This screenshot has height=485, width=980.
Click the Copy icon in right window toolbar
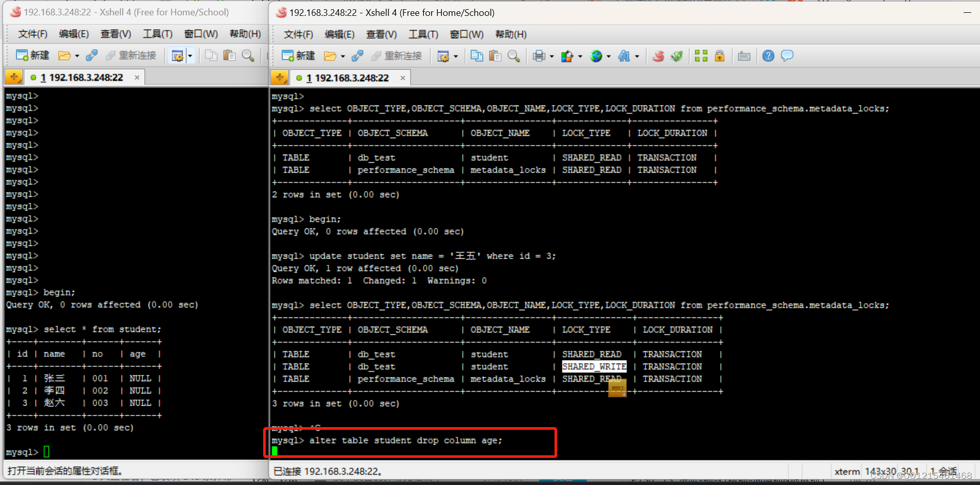pos(477,56)
